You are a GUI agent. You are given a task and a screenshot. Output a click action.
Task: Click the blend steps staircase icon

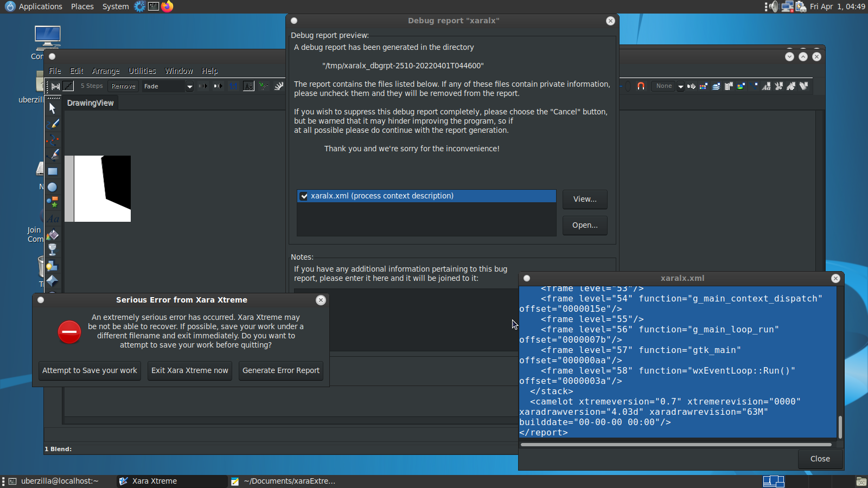[x=68, y=86]
